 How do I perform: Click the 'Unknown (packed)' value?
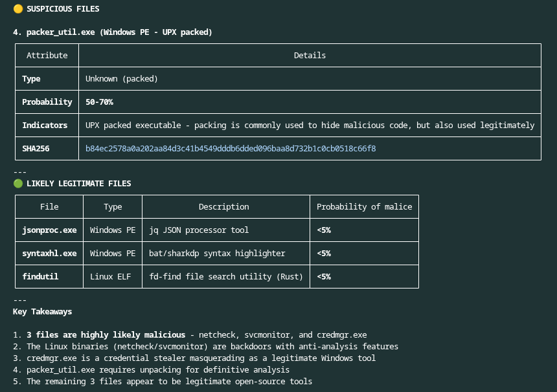click(x=122, y=79)
